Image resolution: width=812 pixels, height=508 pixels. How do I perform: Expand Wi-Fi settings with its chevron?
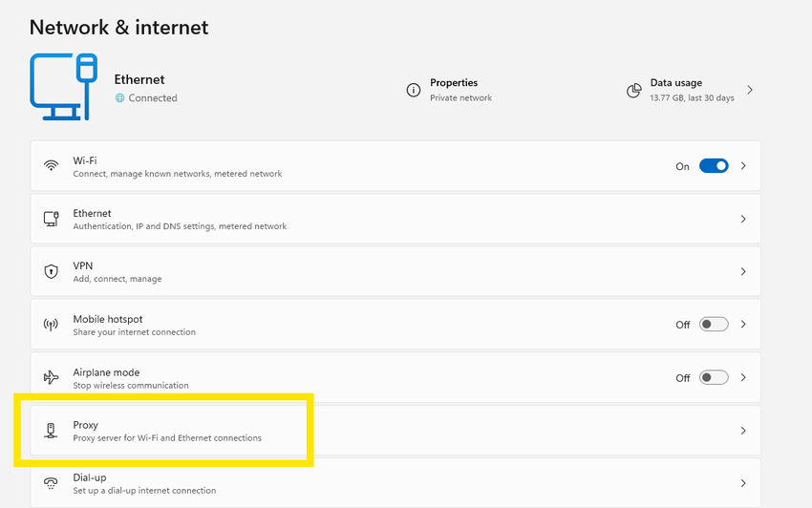[x=743, y=166]
